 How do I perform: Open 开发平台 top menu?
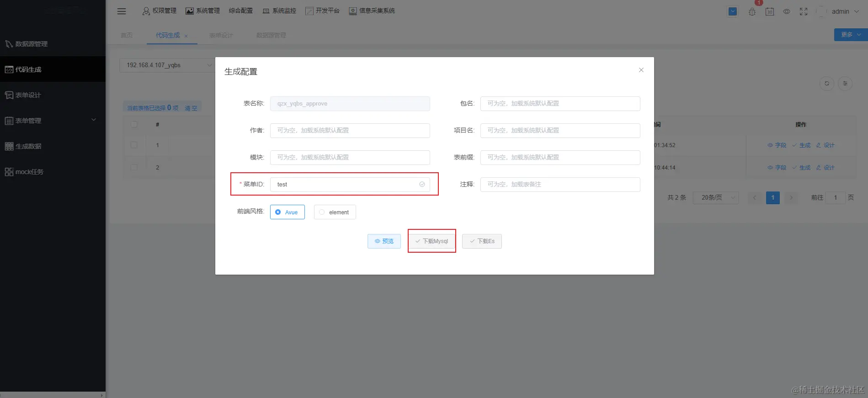(x=322, y=11)
